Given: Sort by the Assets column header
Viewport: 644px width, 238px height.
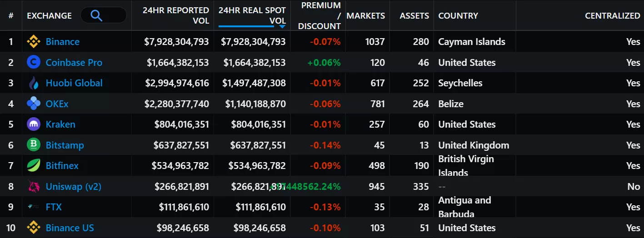Looking at the screenshot, I should coord(414,15).
